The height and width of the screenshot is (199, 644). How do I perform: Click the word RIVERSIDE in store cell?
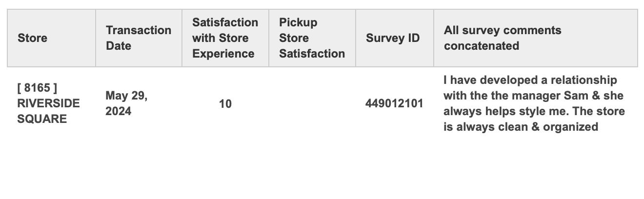tap(48, 103)
